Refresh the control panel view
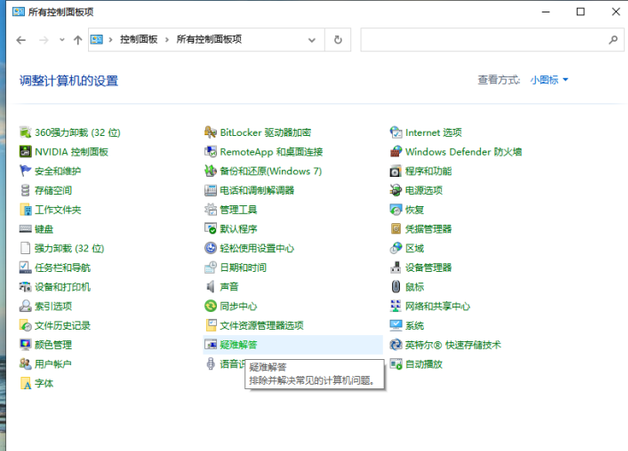This screenshot has height=451, width=628. [338, 40]
